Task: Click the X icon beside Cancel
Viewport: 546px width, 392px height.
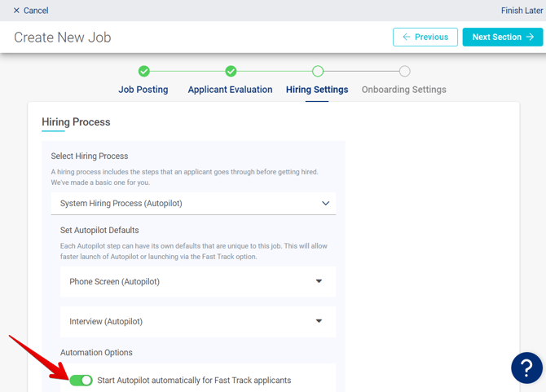Action: pyautogui.click(x=16, y=11)
